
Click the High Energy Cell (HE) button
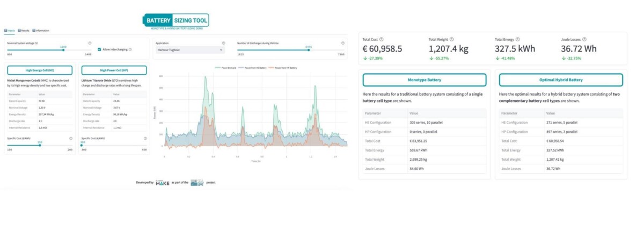click(x=41, y=70)
